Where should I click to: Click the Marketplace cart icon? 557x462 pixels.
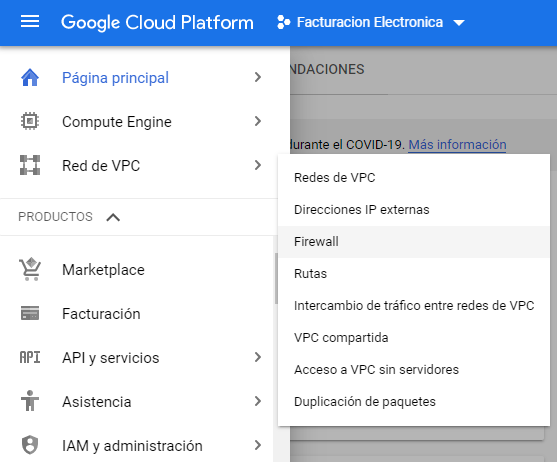[30, 269]
